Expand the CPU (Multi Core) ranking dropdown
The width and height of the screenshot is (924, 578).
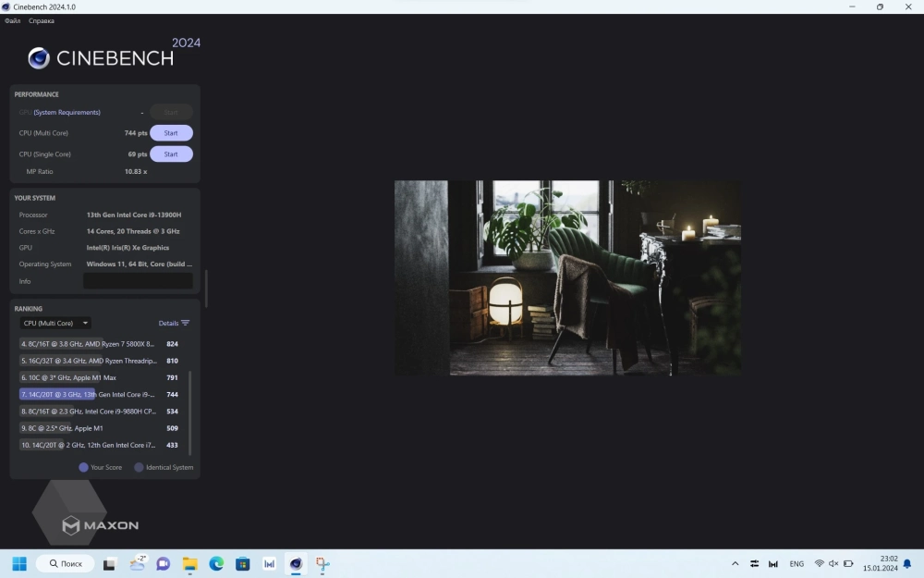tap(55, 324)
